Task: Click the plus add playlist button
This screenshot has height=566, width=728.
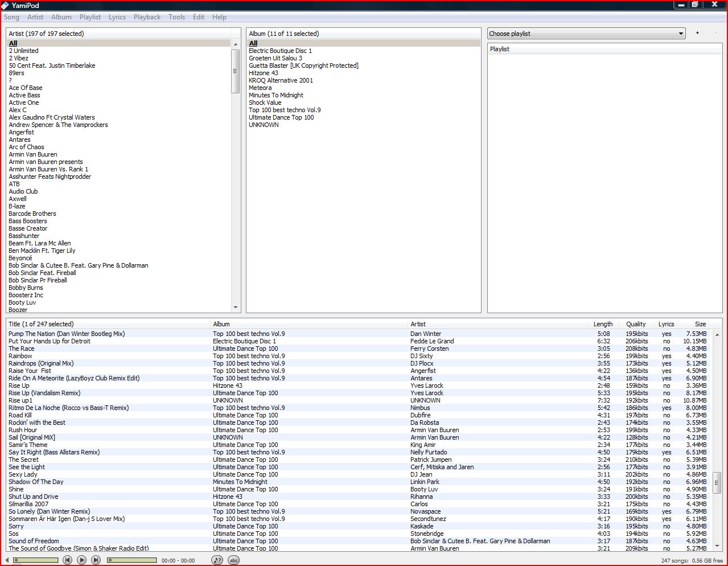Action: [x=697, y=33]
